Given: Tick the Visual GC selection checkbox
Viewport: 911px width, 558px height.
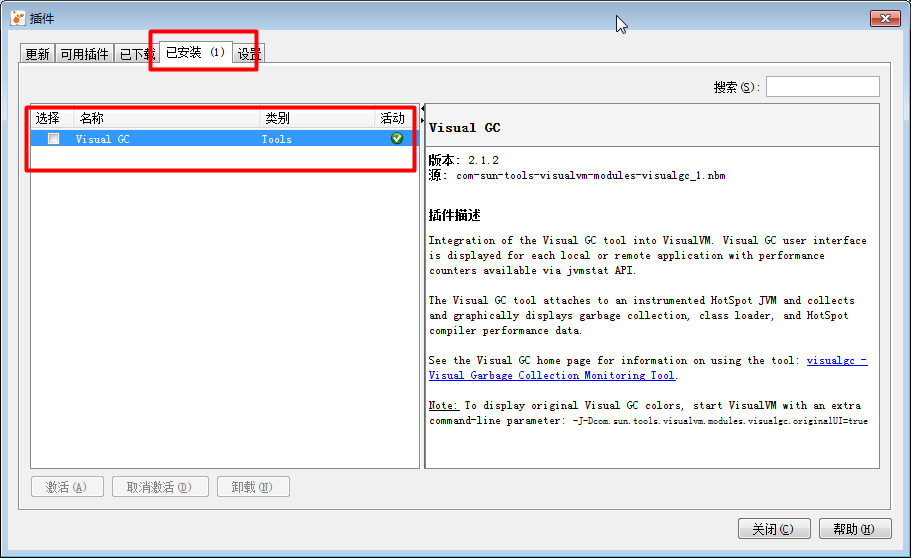Looking at the screenshot, I should (x=53, y=138).
